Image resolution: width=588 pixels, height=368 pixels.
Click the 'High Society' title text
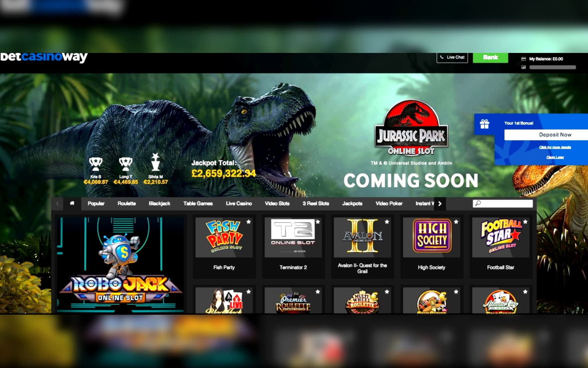[431, 267]
